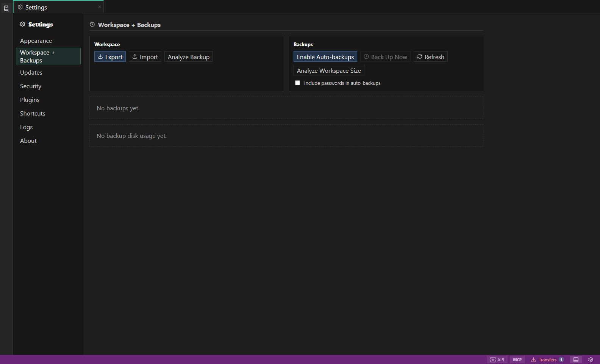The width and height of the screenshot is (600, 364).
Task: Click the 'No backups yet.' text
Action: (x=118, y=108)
